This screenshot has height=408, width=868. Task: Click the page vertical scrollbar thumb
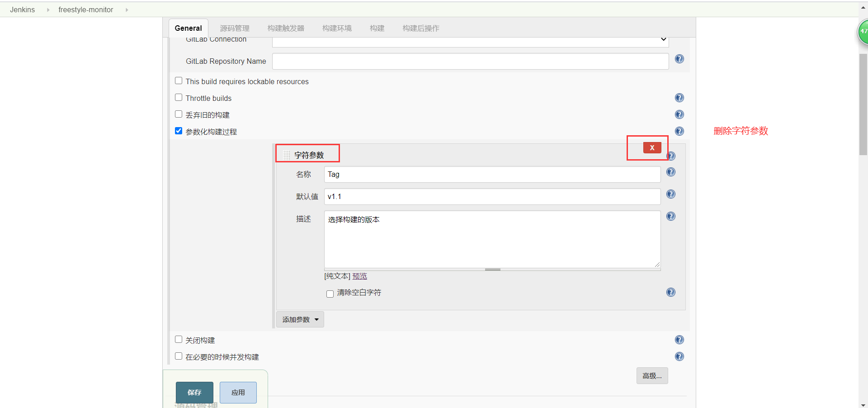click(x=863, y=104)
